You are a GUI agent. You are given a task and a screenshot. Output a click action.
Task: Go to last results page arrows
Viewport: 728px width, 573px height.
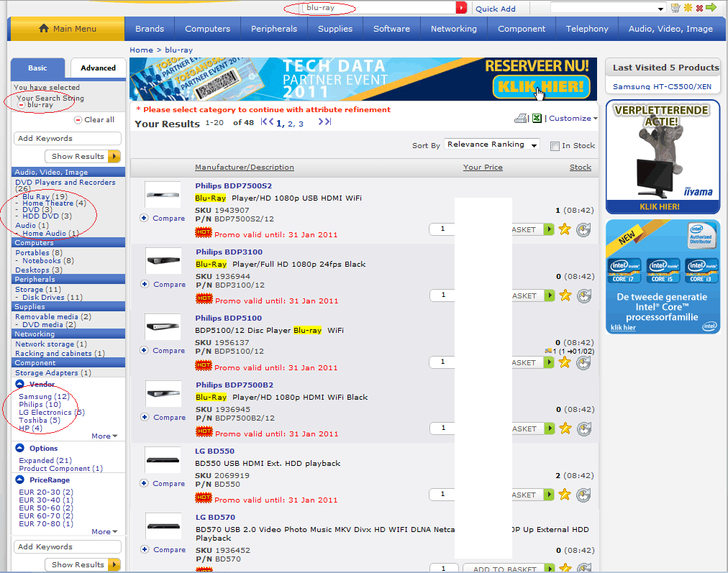pos(324,122)
